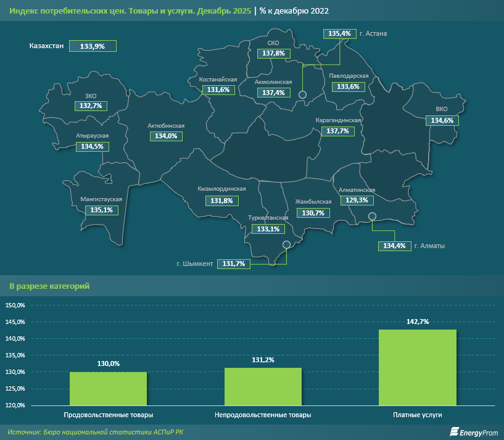
Task: Click the В разрезе категорий section header
Action: click(x=49, y=286)
